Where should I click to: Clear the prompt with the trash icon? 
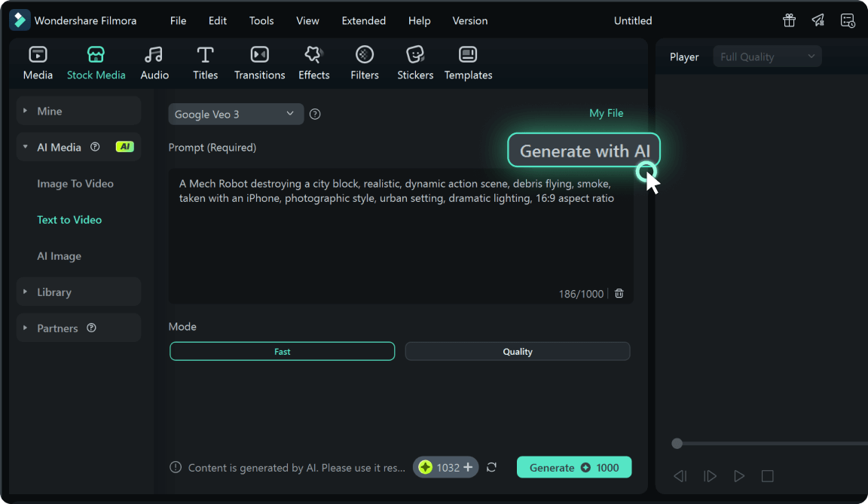(x=619, y=293)
